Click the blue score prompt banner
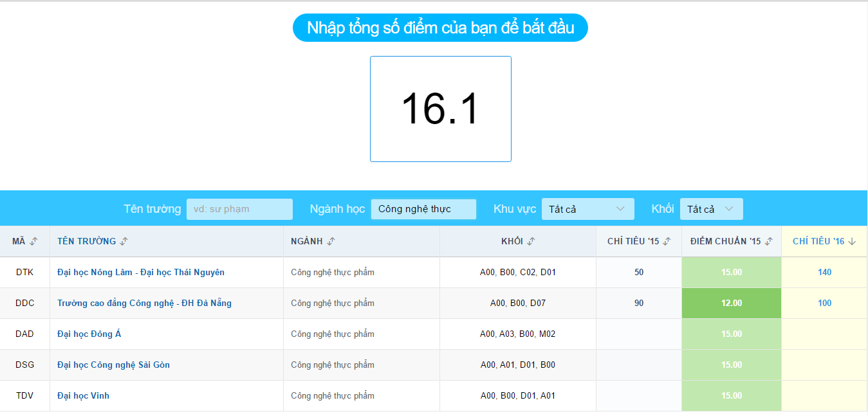868x416 pixels. 440,28
